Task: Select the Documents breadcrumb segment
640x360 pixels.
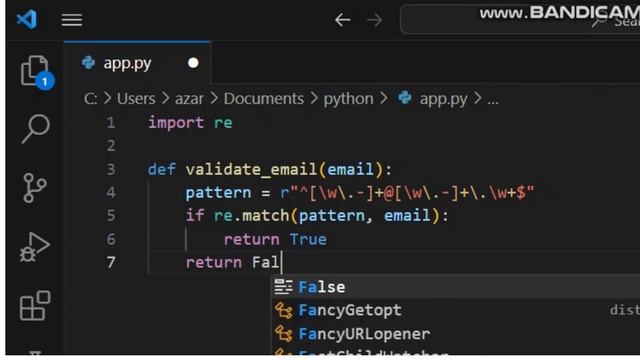Action: point(264,99)
